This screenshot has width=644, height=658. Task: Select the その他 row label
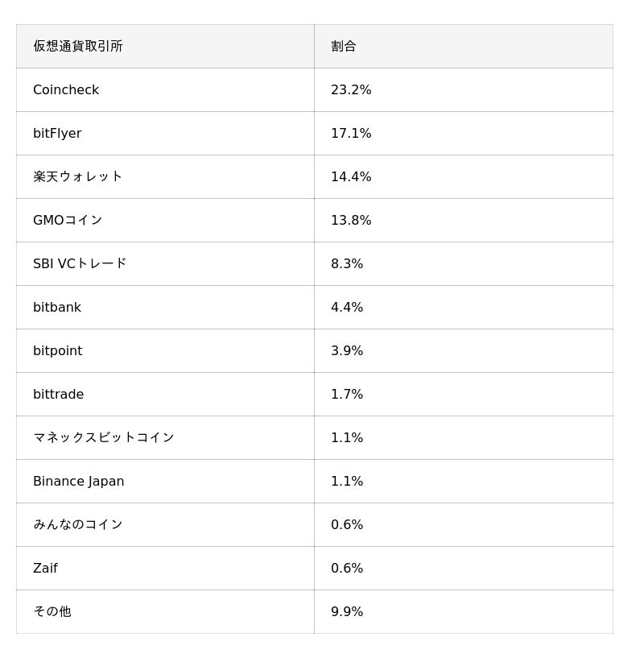(52, 612)
